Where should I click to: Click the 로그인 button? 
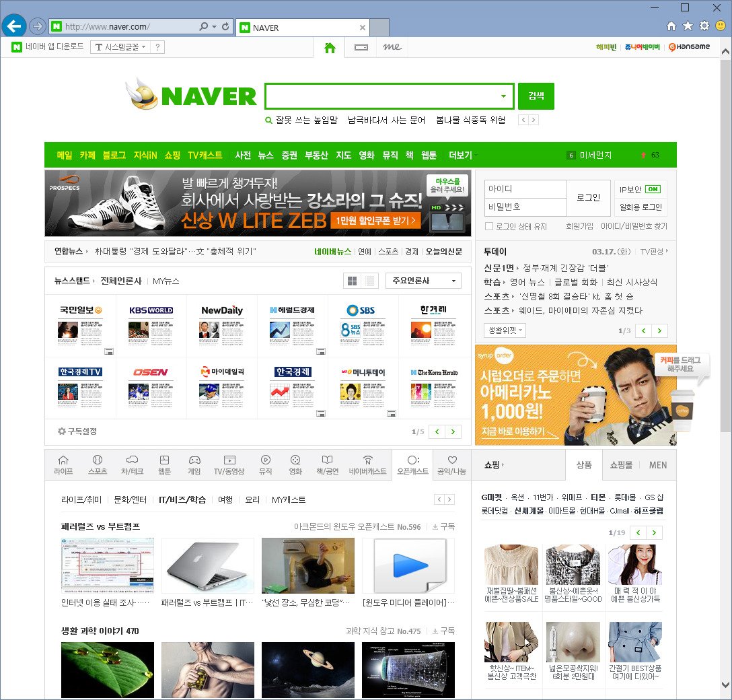[588, 197]
